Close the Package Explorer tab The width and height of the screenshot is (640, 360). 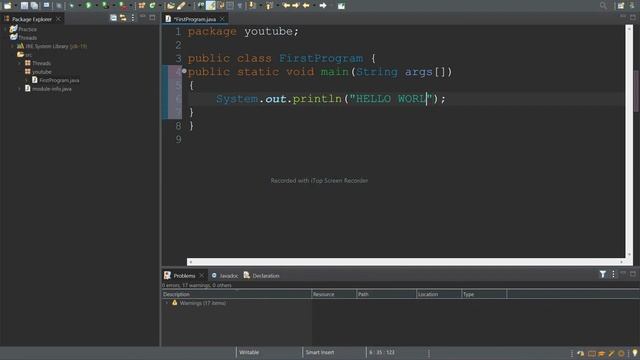[58, 19]
